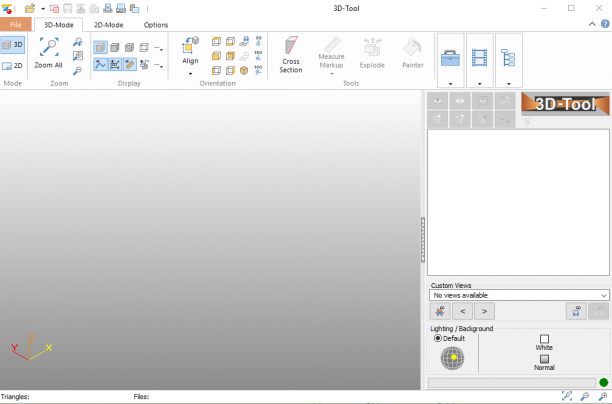612x404 pixels.
Task: Expand the film strip animation dropdown
Action: click(x=480, y=84)
